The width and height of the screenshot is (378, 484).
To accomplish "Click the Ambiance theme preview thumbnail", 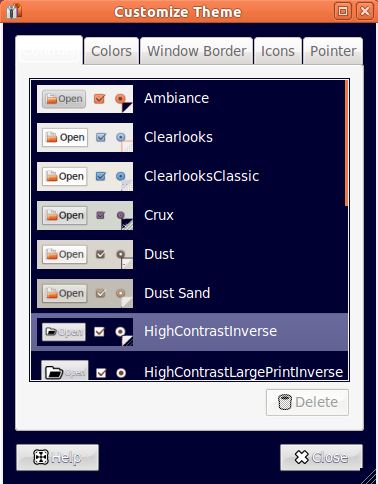I will click(x=85, y=99).
